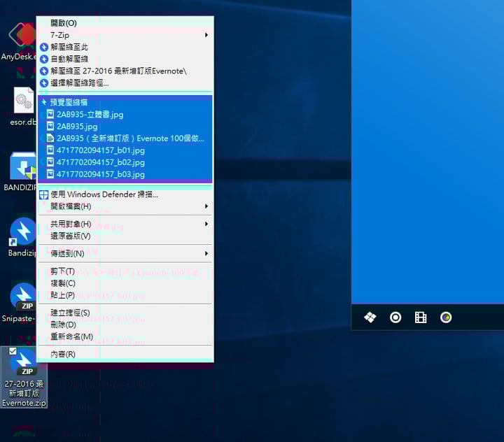The height and width of the screenshot is (442, 504).
Task: Choose 貼上(P) from the context menu
Action: point(125,295)
